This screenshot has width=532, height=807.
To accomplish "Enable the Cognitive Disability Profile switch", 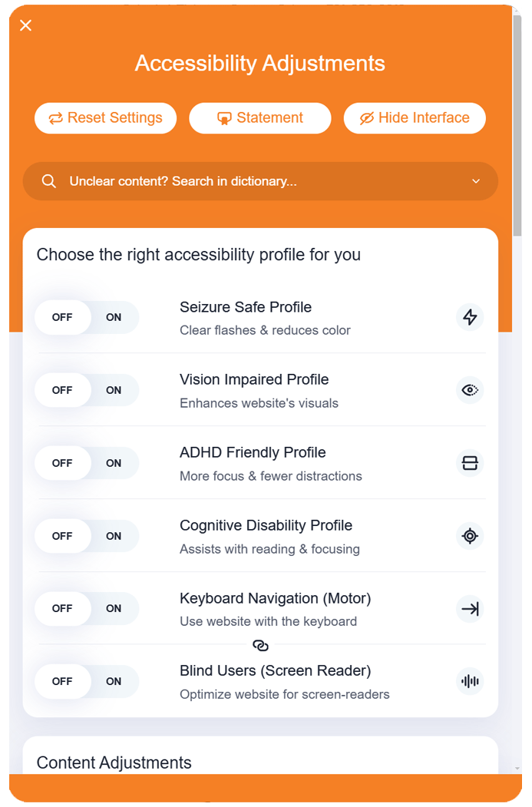I will coord(114,536).
